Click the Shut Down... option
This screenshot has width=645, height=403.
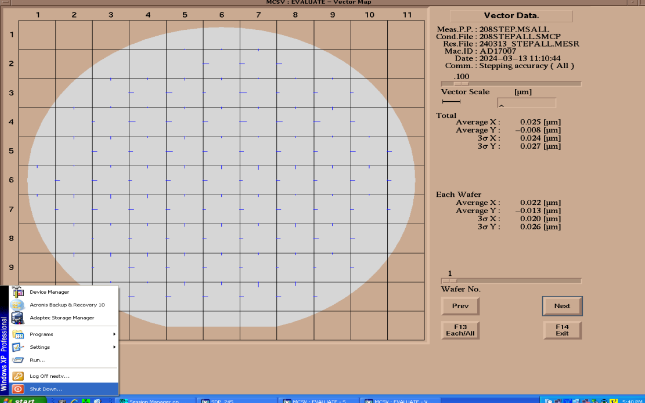pyautogui.click(x=45, y=389)
